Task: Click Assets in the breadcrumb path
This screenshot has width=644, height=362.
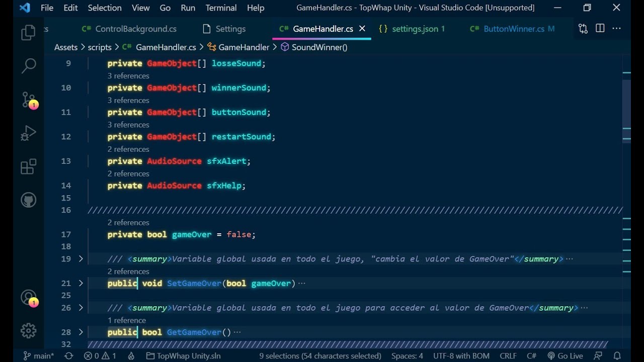Action: click(x=66, y=47)
